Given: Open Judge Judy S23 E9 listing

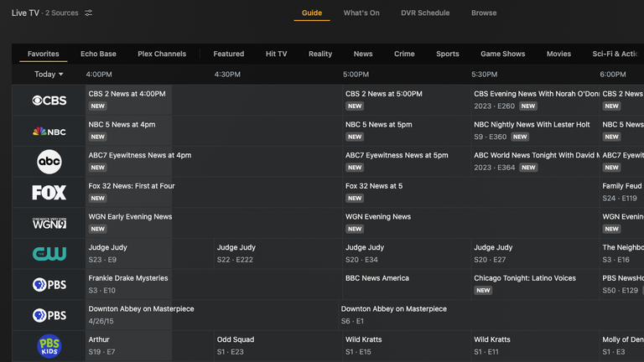Looking at the screenshot, I should [x=149, y=254].
